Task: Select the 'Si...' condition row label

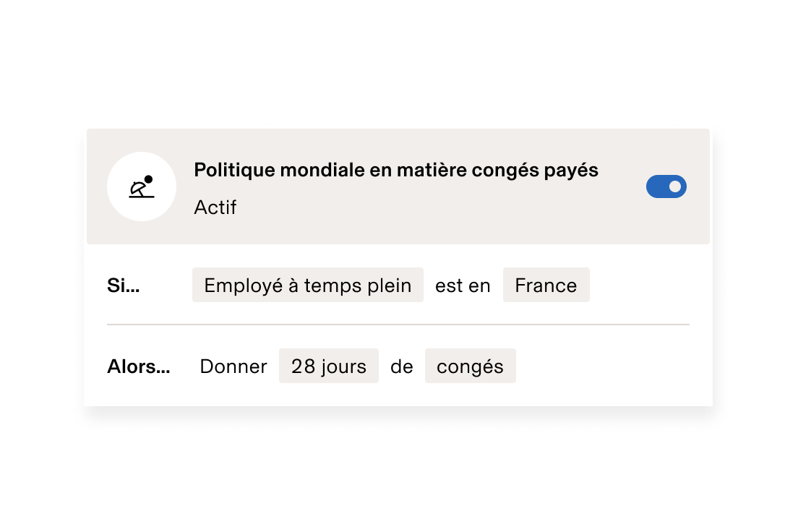Action: 126,285
